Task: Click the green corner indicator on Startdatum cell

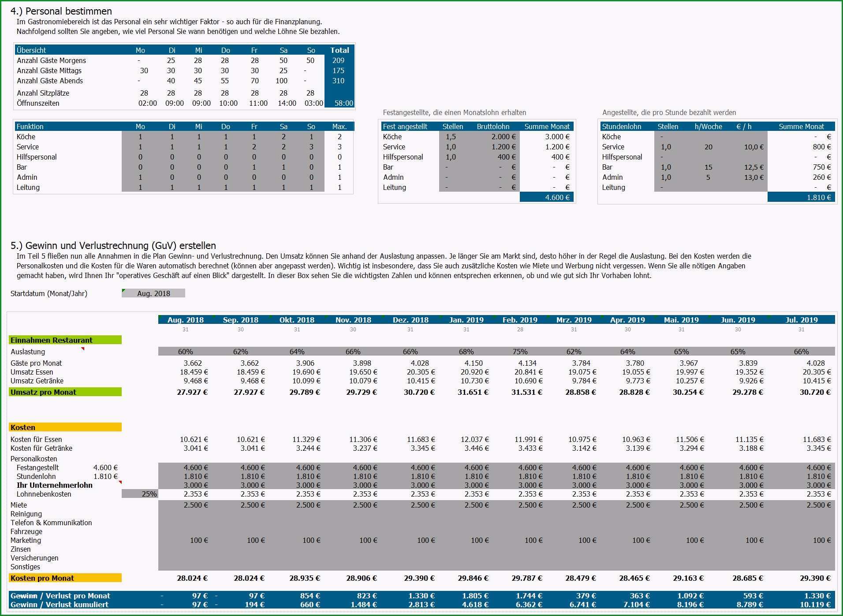Action: point(123,290)
